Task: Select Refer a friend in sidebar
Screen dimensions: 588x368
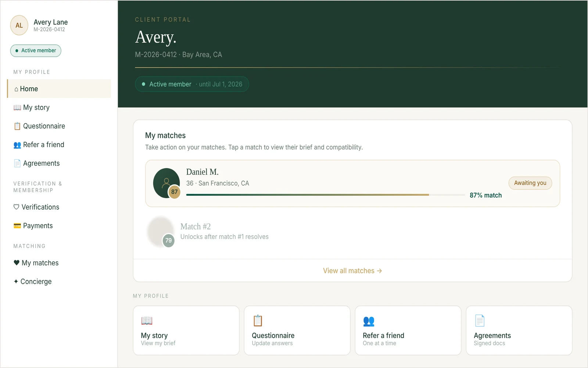Action: point(59,145)
